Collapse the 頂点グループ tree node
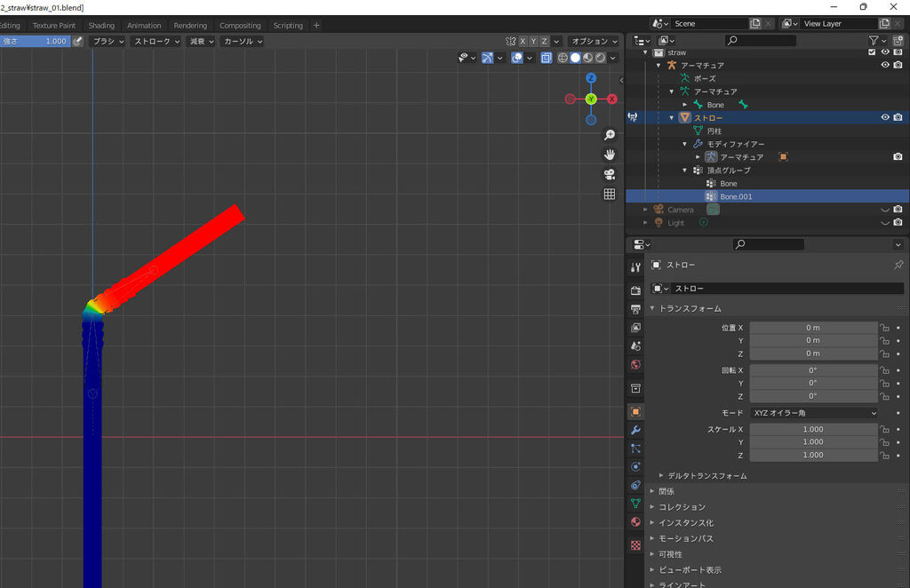910x588 pixels. (x=685, y=170)
